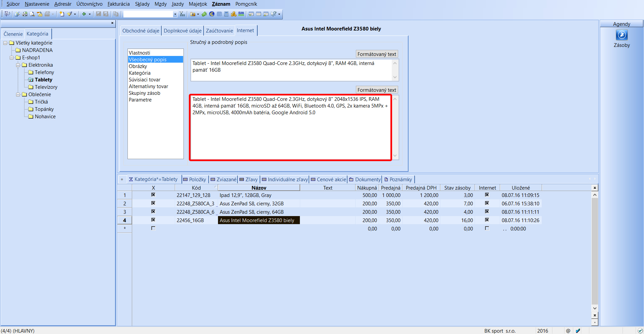Toggle X checkbox for row 22248_Z580CA_6
The width and height of the screenshot is (644, 334).
pyautogui.click(x=153, y=211)
